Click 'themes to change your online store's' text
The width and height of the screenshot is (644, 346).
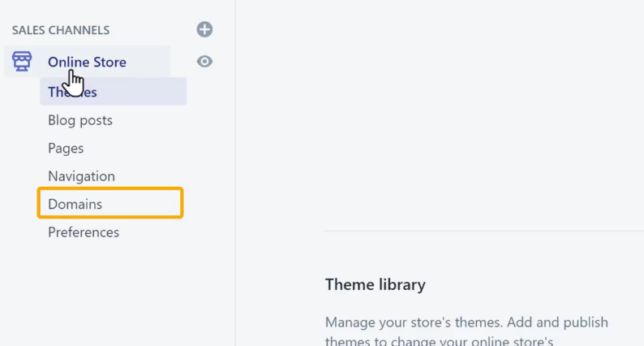pyautogui.click(x=439, y=341)
